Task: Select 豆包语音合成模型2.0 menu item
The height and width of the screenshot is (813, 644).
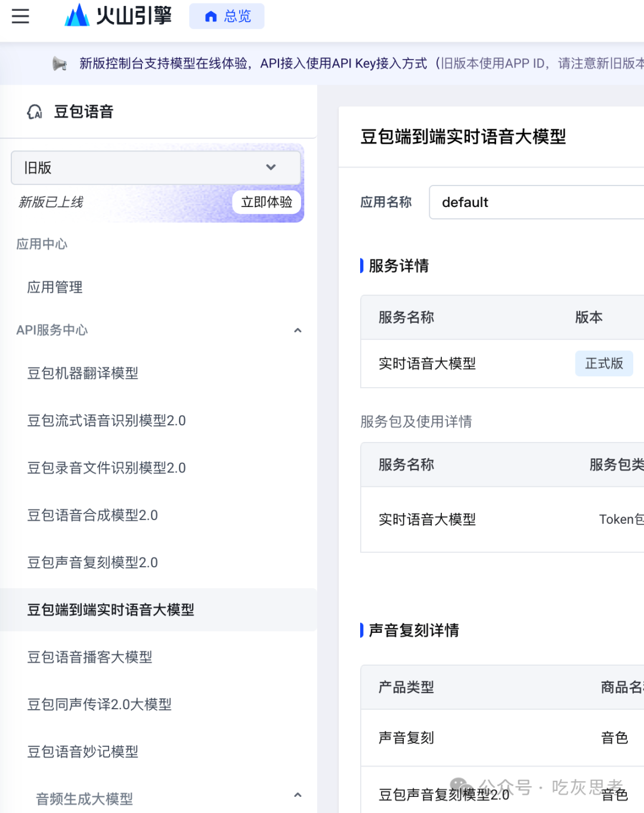Action: (x=92, y=515)
